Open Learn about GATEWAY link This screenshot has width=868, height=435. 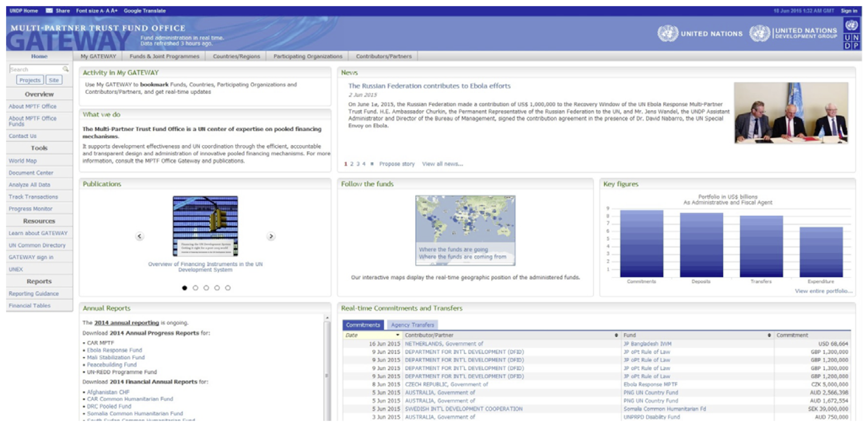(38, 233)
